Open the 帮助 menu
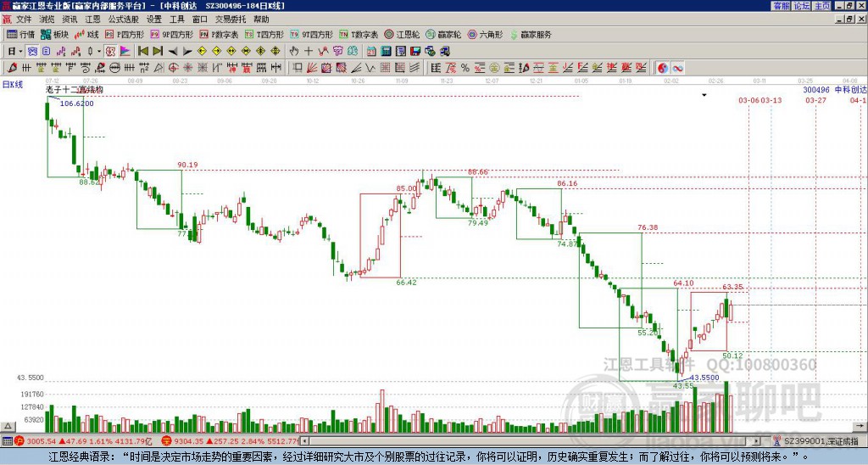The height and width of the screenshot is (465, 868). pyautogui.click(x=261, y=20)
